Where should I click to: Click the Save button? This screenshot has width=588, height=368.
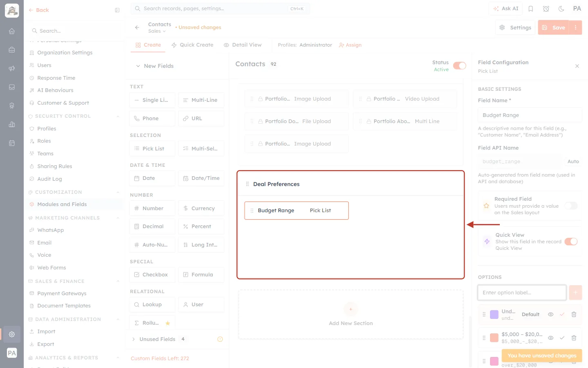click(x=554, y=27)
